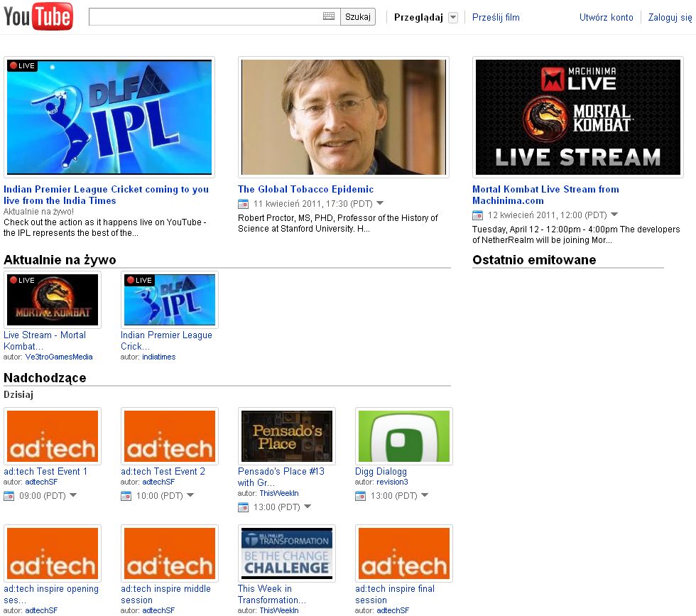Click calendar icon under Pensado's Place #13
The height and width of the screenshot is (616, 696).
click(243, 507)
